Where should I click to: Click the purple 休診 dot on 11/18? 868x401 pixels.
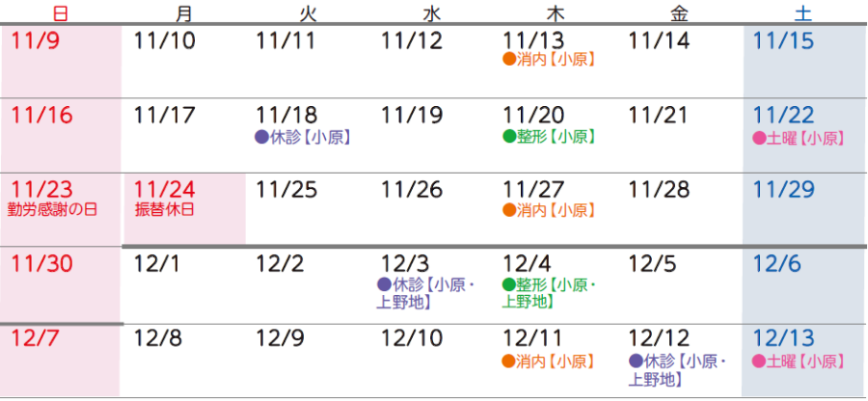click(x=260, y=137)
